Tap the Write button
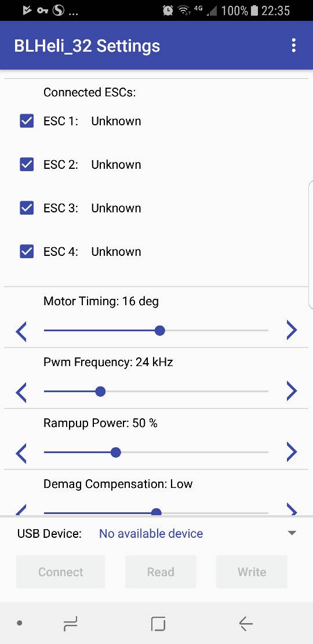313x644 pixels. [252, 571]
